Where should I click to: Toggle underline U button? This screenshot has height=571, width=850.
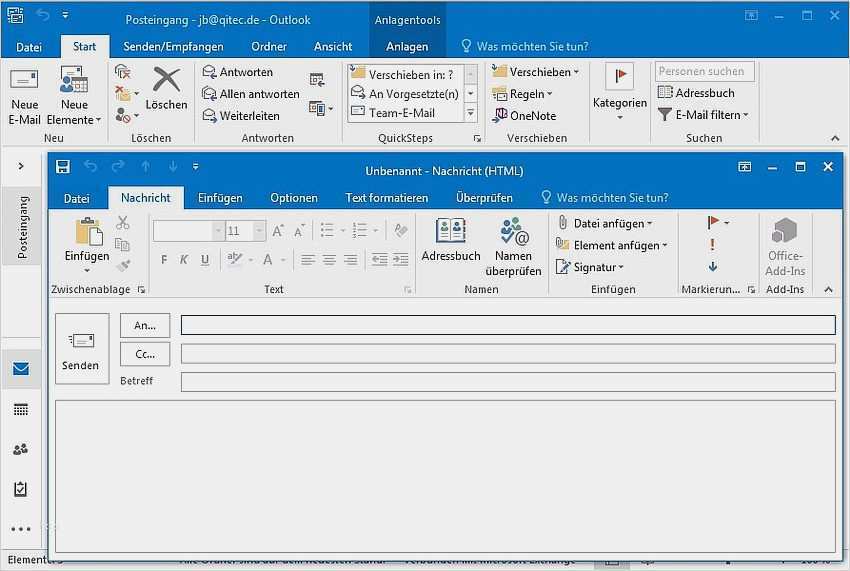(x=205, y=260)
